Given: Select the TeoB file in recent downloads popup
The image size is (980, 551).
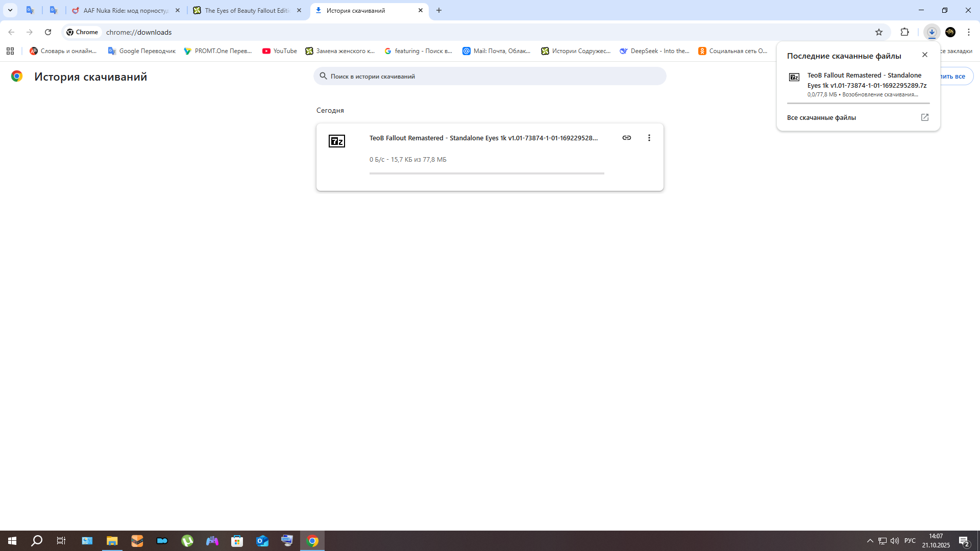Looking at the screenshot, I should [859, 84].
